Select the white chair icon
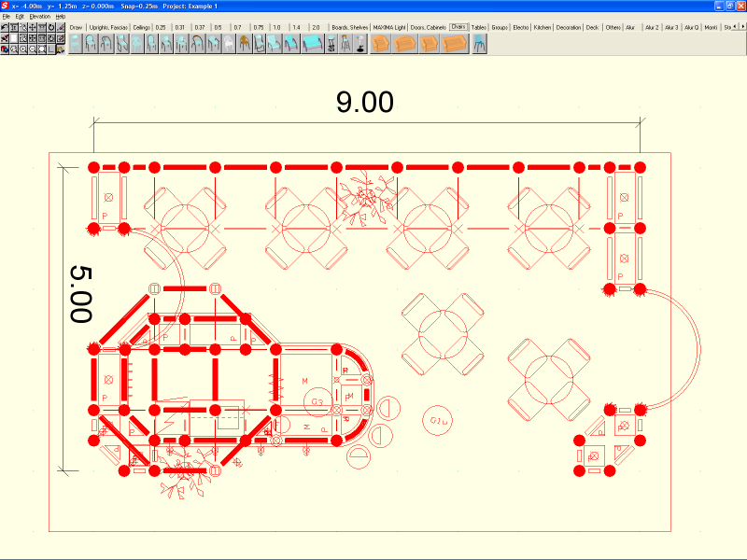Screen dimensions: 747x560 pyautogui.click(x=227, y=43)
